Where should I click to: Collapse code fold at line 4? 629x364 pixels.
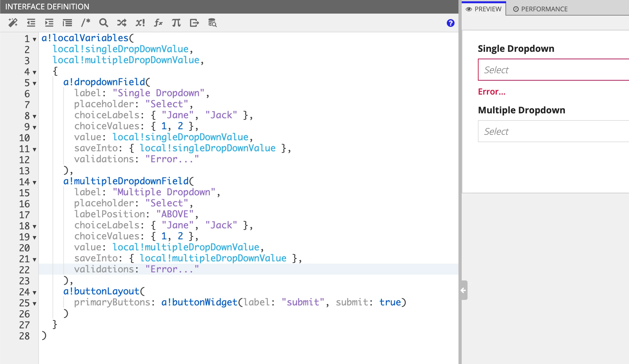click(34, 73)
